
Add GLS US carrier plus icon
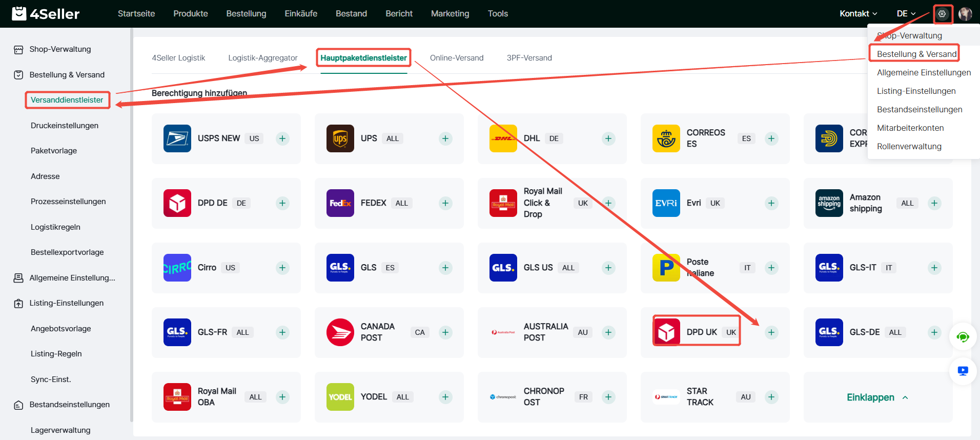(x=608, y=268)
